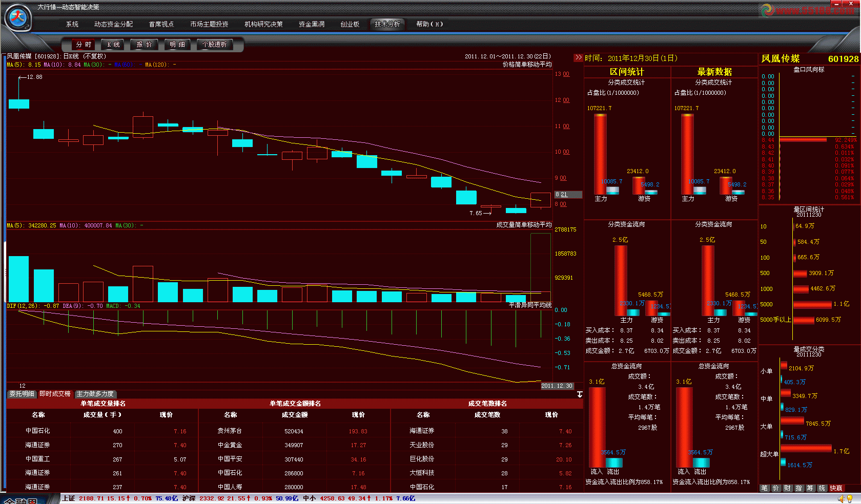Select the 技术分析 menu tab
Viewport: 861px width, 504px height.
(x=387, y=24)
